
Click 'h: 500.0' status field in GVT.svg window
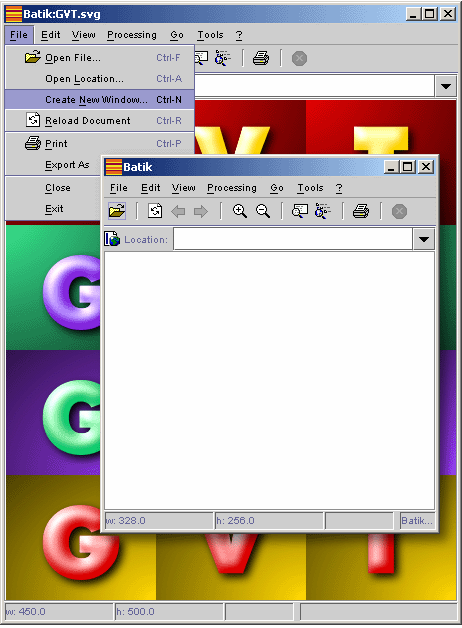click(169, 612)
